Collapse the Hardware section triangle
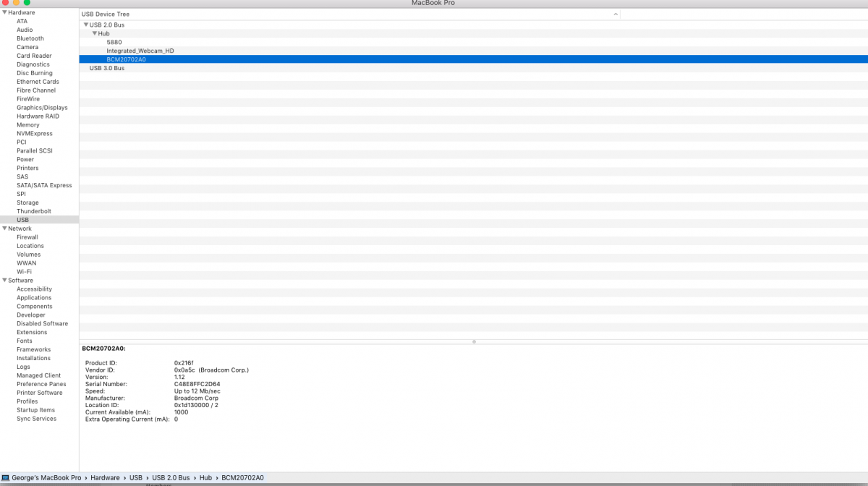The height and width of the screenshot is (486, 868). (x=4, y=12)
